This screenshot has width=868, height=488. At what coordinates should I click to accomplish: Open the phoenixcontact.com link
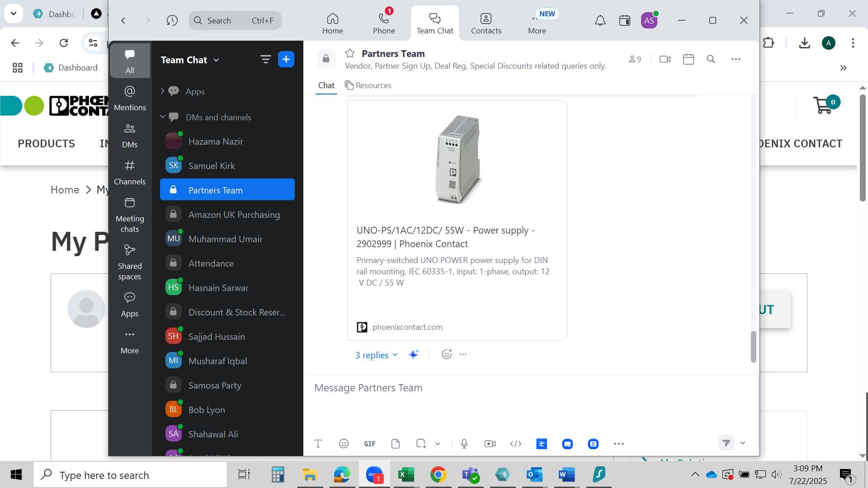point(407,327)
